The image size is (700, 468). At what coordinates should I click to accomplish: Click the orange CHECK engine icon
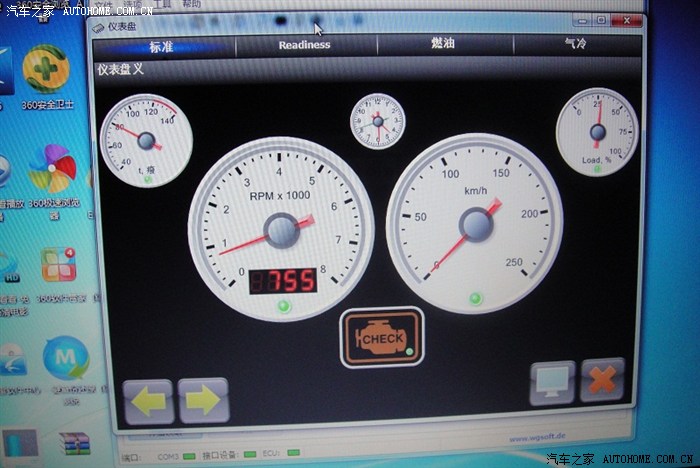pos(382,338)
